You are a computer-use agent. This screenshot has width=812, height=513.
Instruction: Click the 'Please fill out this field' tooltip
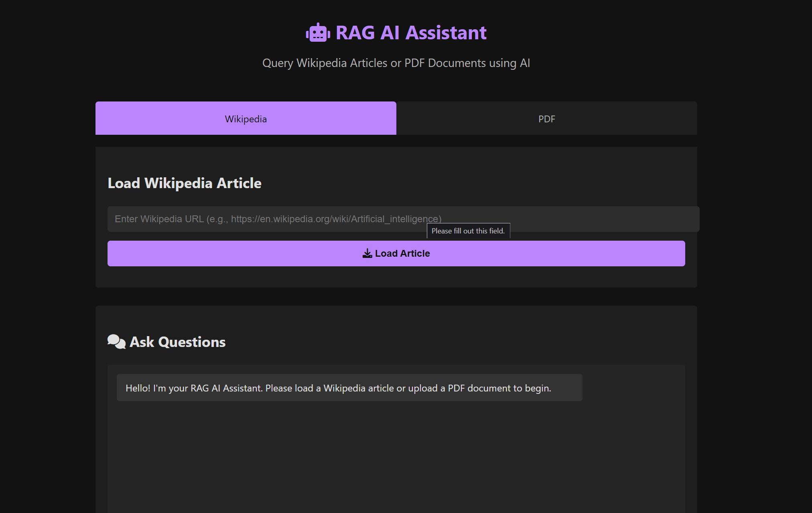pos(469,231)
